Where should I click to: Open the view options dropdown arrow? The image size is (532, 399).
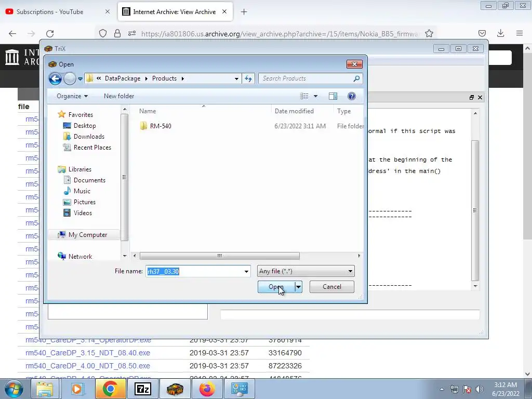coord(315,96)
